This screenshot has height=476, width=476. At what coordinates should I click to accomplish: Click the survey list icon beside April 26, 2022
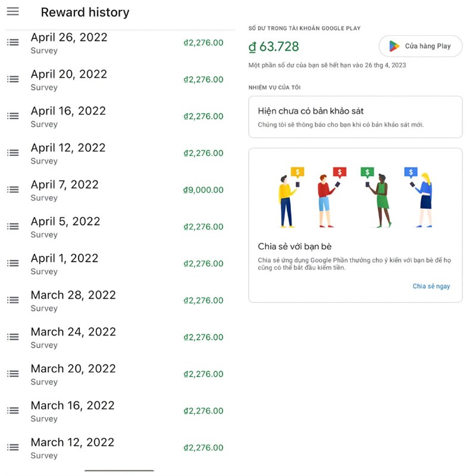12,42
